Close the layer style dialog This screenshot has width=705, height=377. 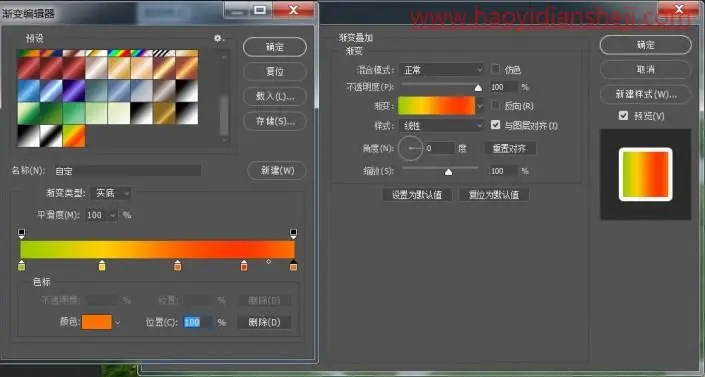[680, 9]
